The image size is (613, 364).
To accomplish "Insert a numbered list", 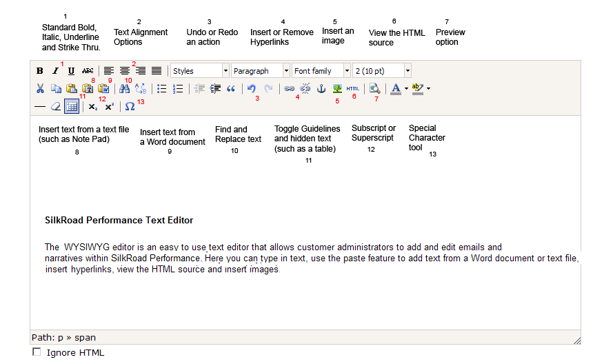I will (x=177, y=89).
